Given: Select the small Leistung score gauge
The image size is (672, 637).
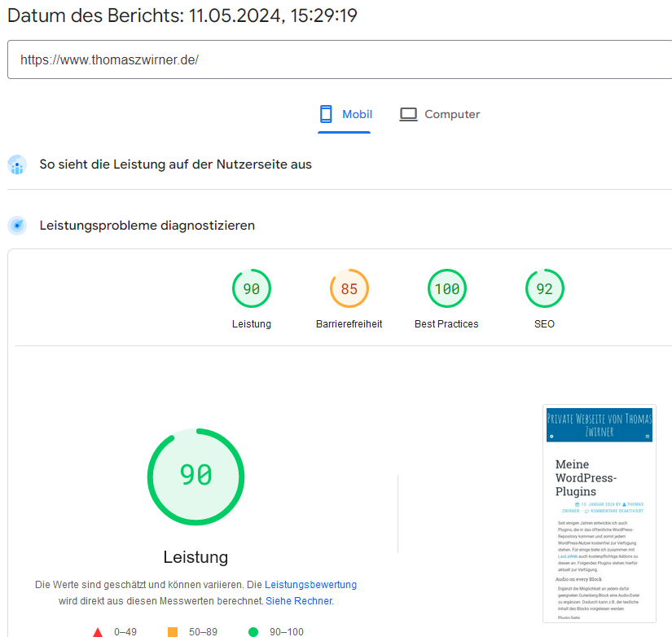Looking at the screenshot, I should pos(251,288).
